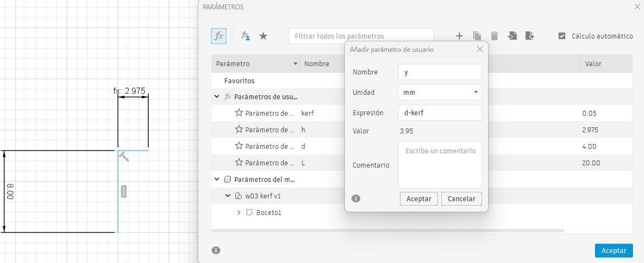
Task: Click the import parameters icon
Action: [512, 36]
